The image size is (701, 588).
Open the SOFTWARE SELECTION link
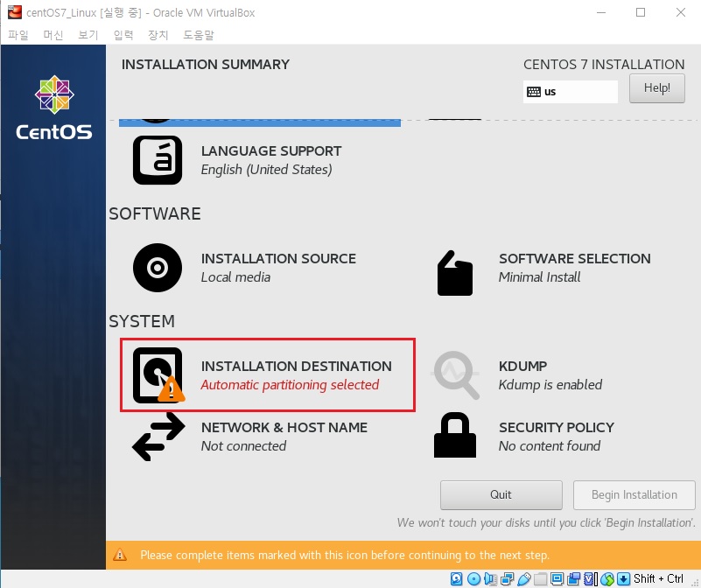coord(574,258)
